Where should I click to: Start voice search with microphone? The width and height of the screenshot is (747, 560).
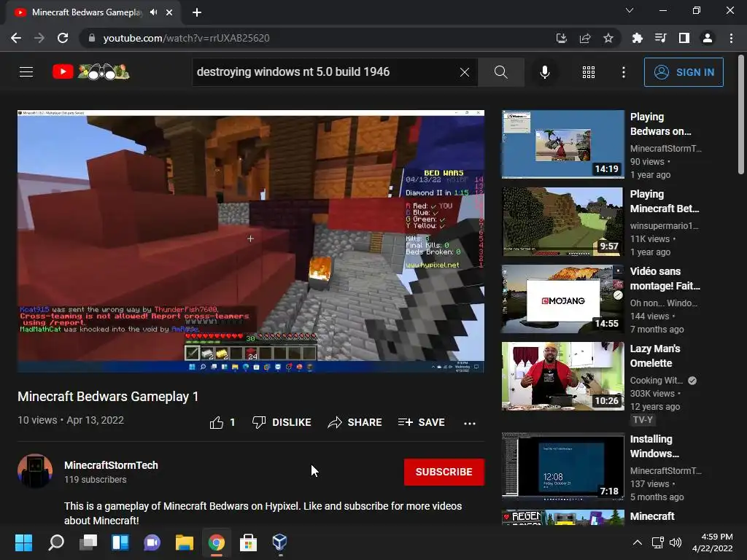tap(545, 72)
